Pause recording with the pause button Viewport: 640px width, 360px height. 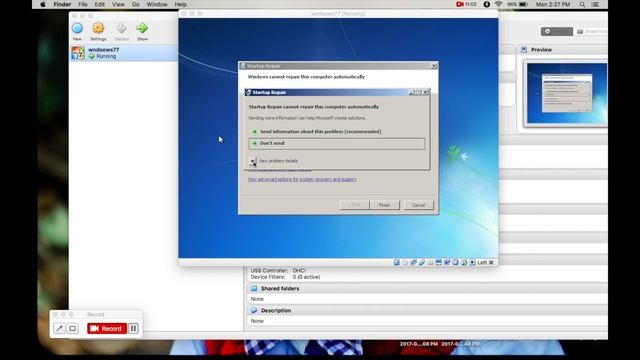[x=133, y=329]
